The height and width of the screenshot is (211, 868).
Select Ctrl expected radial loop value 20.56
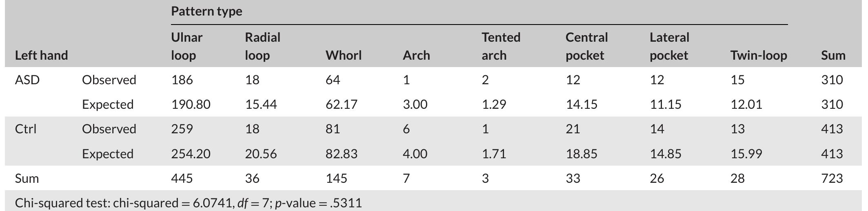(x=261, y=154)
